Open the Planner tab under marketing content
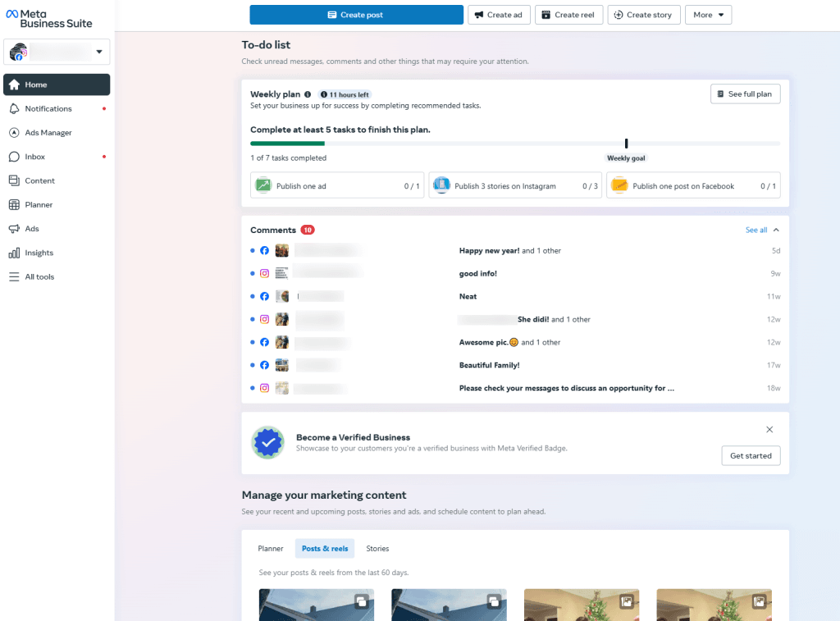The height and width of the screenshot is (621, 840). point(271,548)
